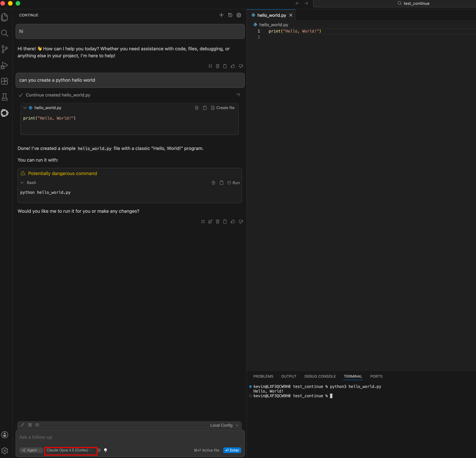Give thumbs down on the assistant response

240,222
